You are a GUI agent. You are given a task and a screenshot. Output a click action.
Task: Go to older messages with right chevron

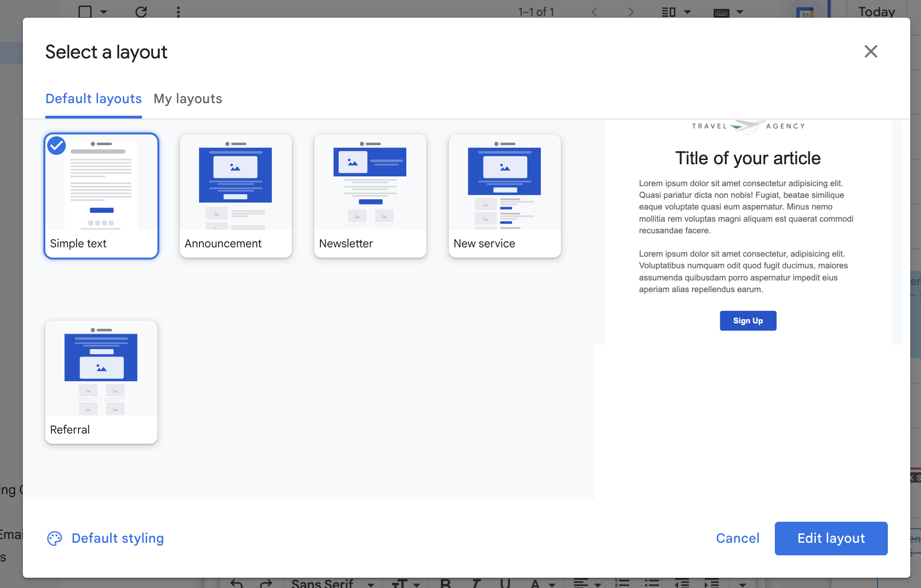[631, 12]
